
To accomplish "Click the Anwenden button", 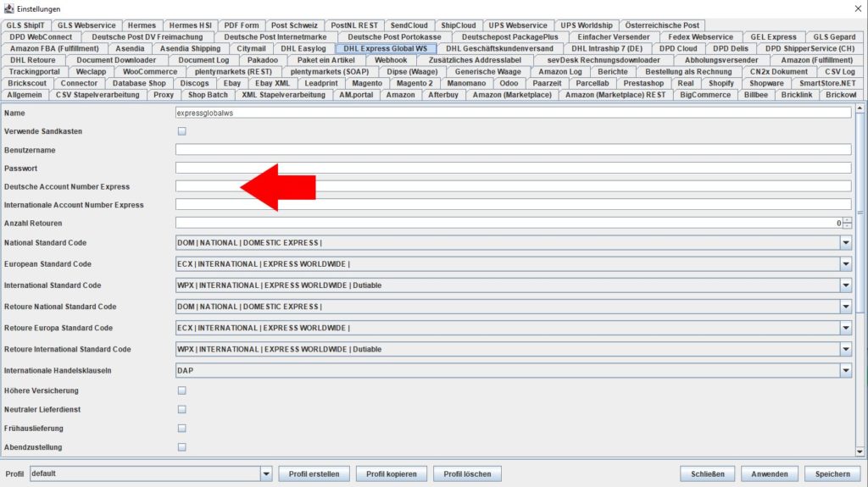I will tap(770, 473).
